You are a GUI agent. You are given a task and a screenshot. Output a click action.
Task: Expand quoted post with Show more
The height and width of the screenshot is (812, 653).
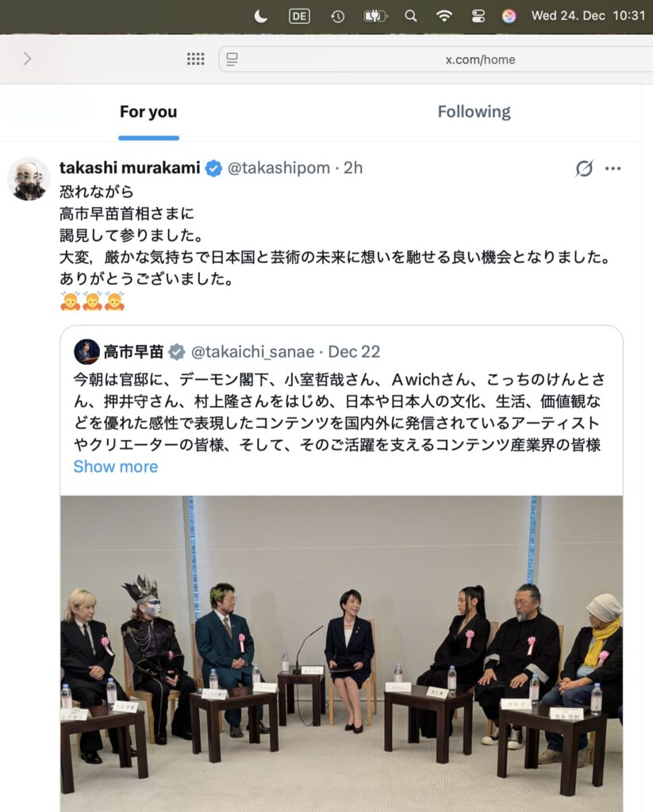[x=116, y=466]
